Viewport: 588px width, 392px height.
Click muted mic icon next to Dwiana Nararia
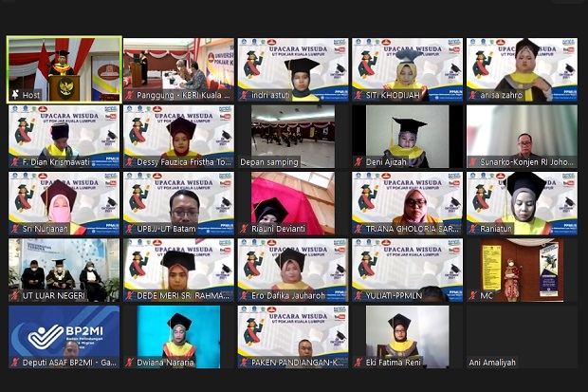[130, 363]
